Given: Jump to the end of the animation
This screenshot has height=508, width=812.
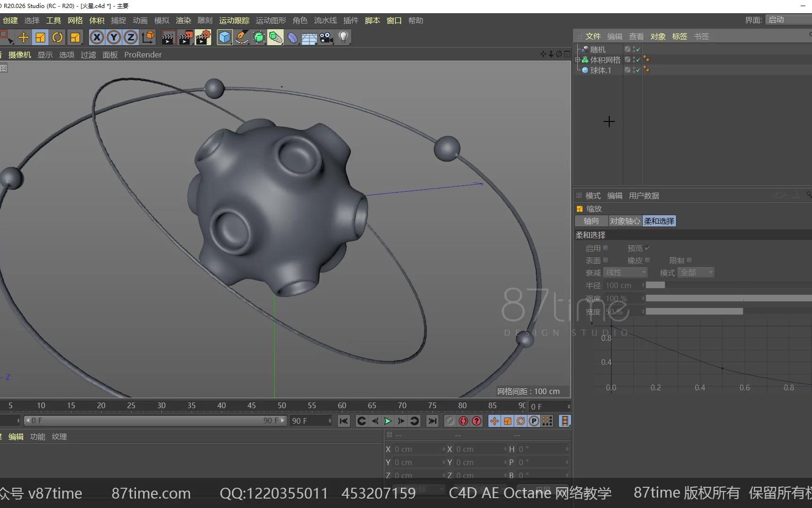Looking at the screenshot, I should [432, 421].
